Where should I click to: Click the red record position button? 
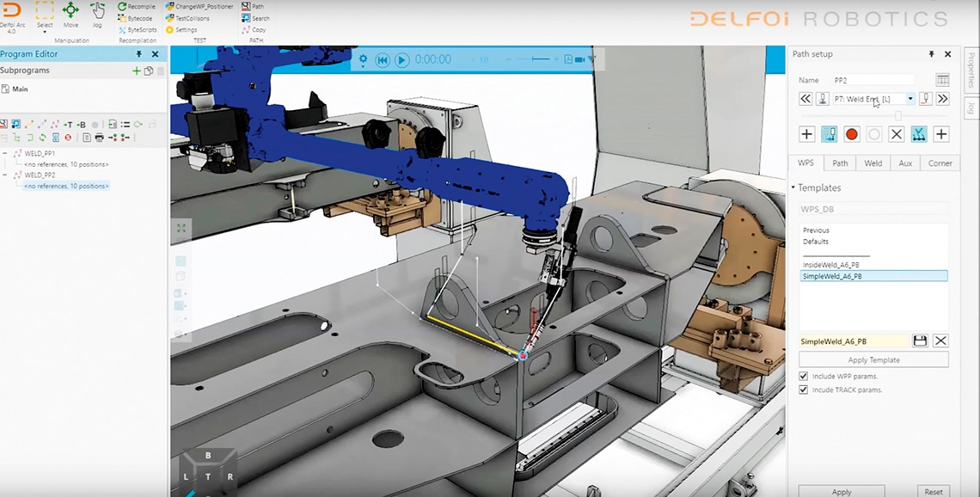click(x=851, y=134)
